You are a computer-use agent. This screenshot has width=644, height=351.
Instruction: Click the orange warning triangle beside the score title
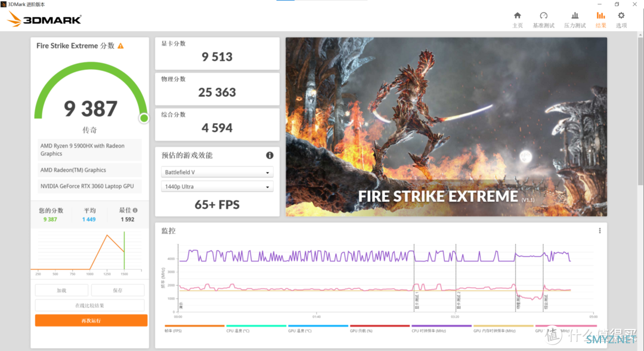click(x=121, y=46)
